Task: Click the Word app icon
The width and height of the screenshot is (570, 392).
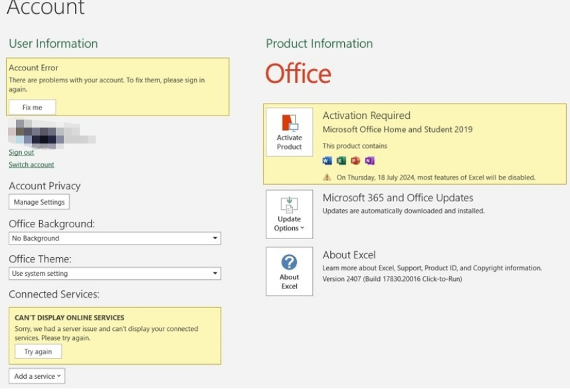Action: click(327, 161)
